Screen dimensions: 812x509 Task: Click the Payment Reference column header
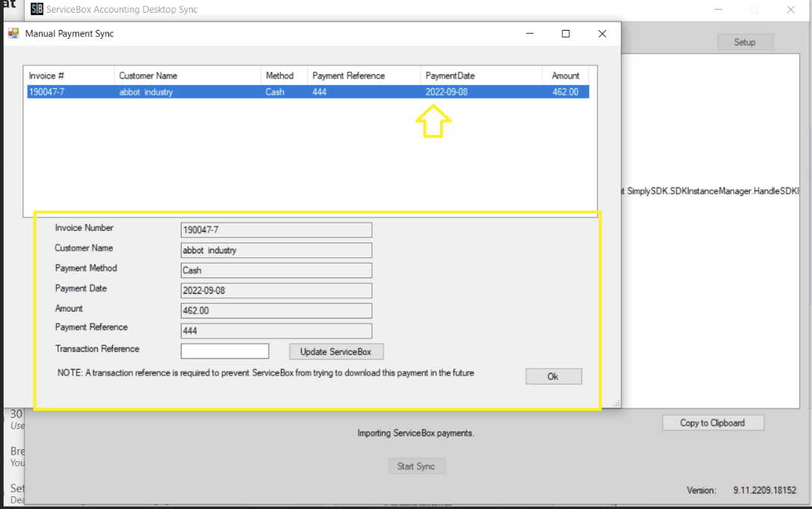pos(364,75)
